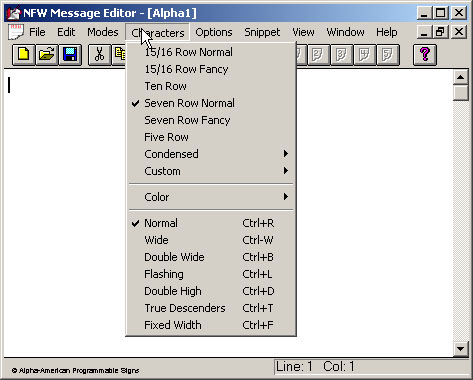The image size is (473, 380).
Task: Choose Ten Row font
Action: pyautogui.click(x=211, y=86)
